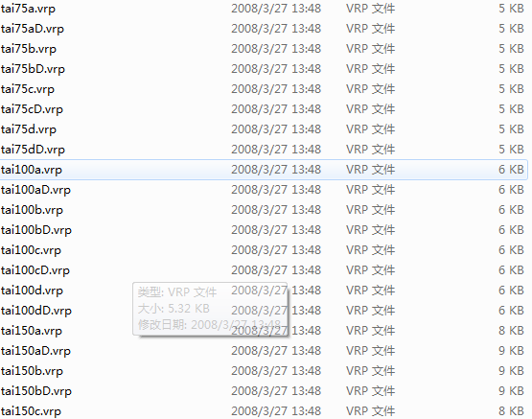Select the tai75aD.vrp file
The height and width of the screenshot is (419, 532).
click(33, 29)
